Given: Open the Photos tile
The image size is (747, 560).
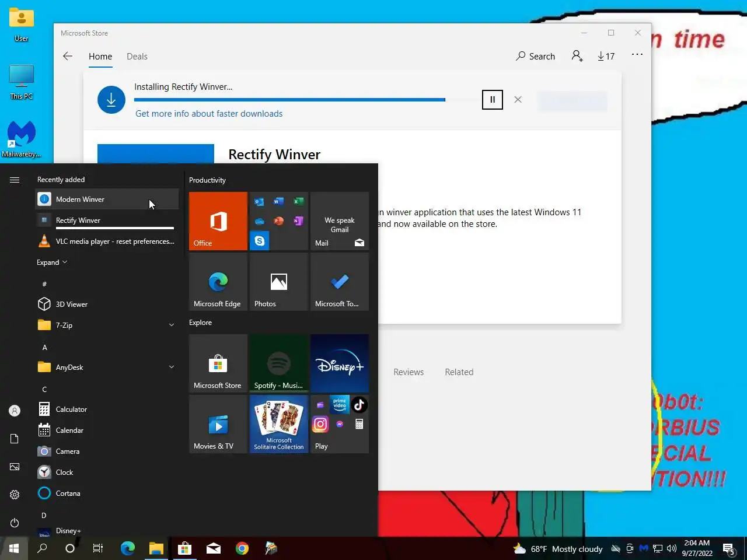Looking at the screenshot, I should tap(279, 282).
